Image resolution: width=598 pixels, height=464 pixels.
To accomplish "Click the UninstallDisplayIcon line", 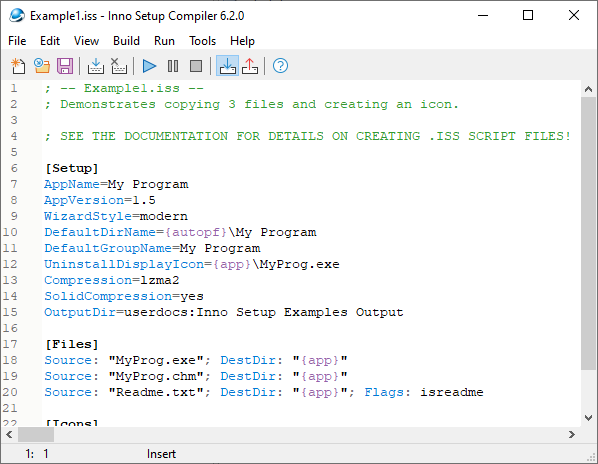I will click(x=192, y=264).
